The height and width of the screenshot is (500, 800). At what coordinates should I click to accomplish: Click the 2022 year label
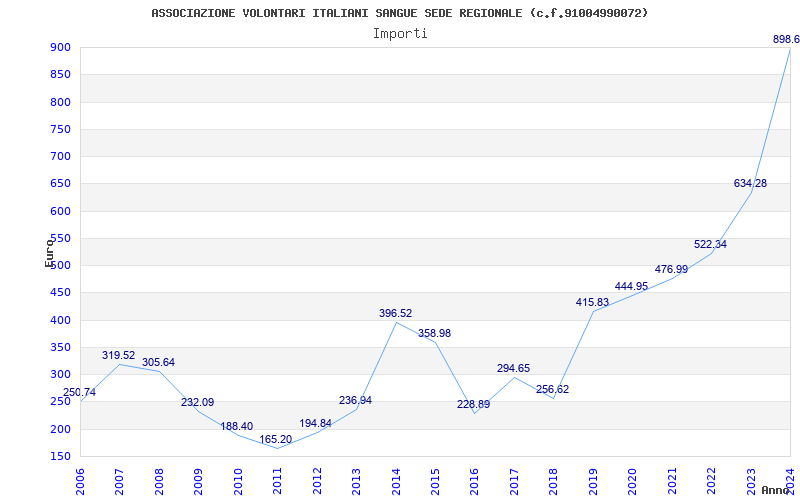(711, 482)
